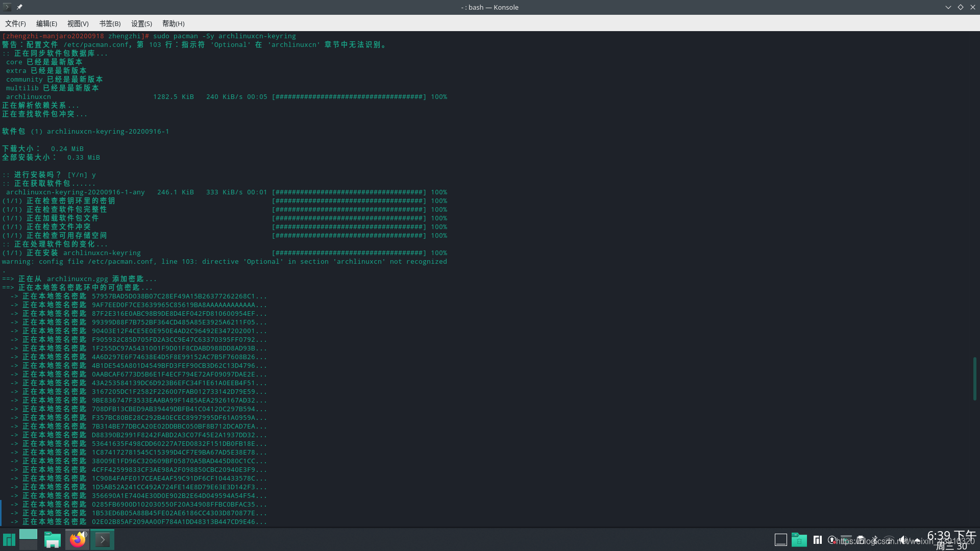Click the Konsole window icon in title bar
Screen dimensions: 980x551
click(7, 7)
